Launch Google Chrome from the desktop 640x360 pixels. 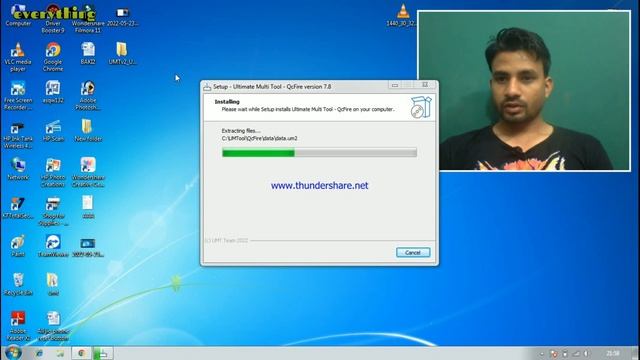[x=53, y=56]
